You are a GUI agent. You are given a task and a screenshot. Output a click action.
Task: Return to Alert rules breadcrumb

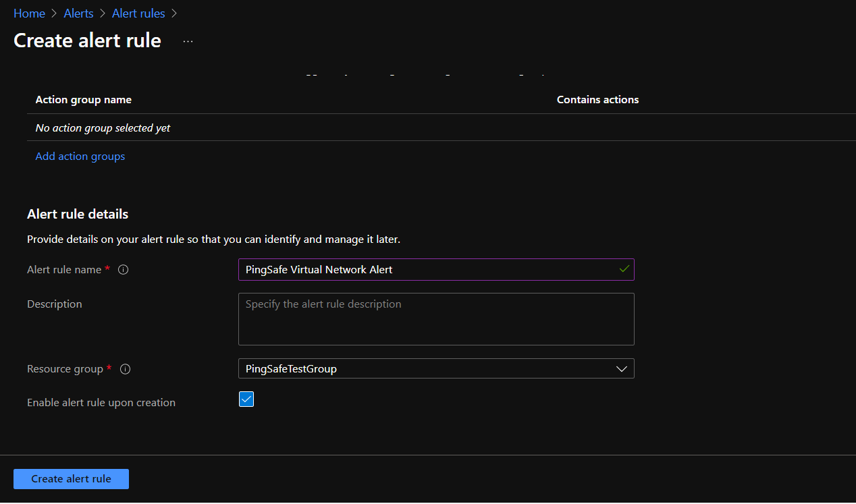pyautogui.click(x=138, y=13)
